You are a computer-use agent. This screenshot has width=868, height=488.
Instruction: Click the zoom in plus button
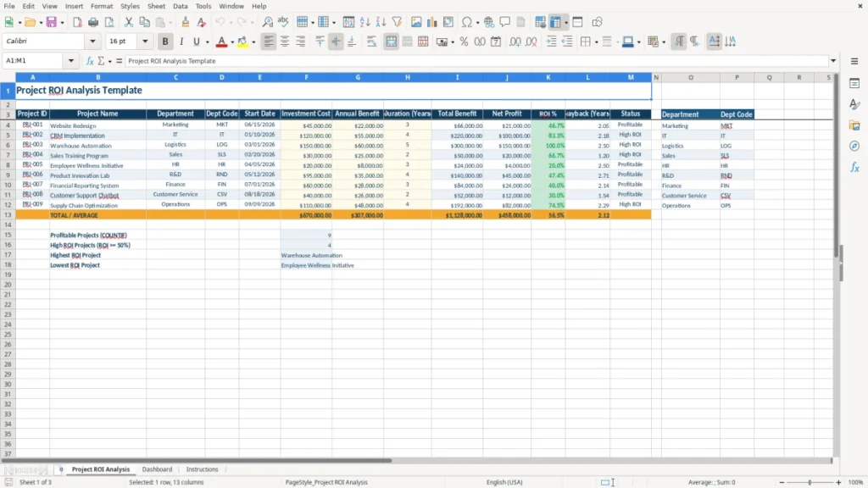(x=838, y=482)
